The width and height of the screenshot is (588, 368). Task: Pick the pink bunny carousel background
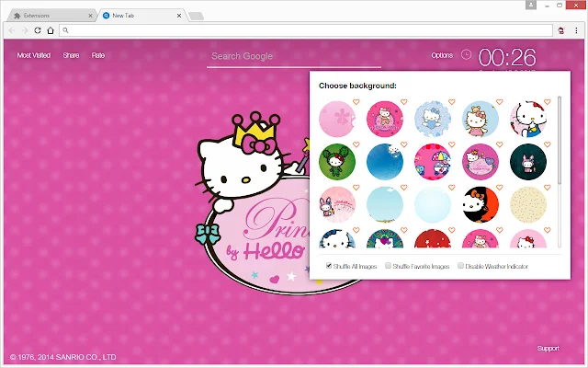click(337, 204)
